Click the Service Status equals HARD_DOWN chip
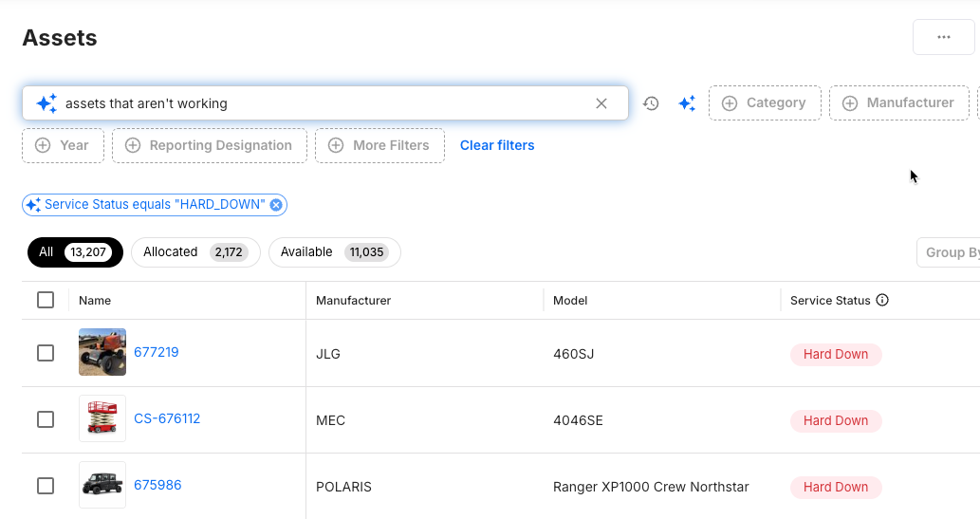The height and width of the screenshot is (519, 980). [155, 205]
